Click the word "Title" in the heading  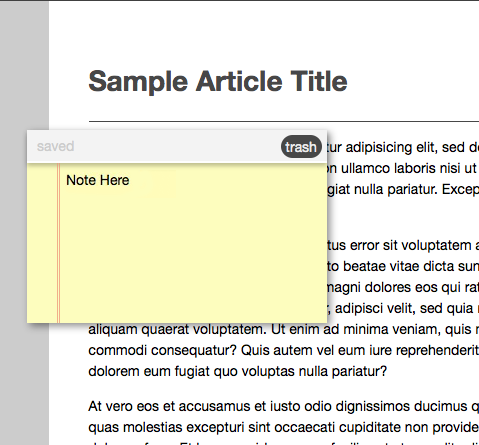319,81
